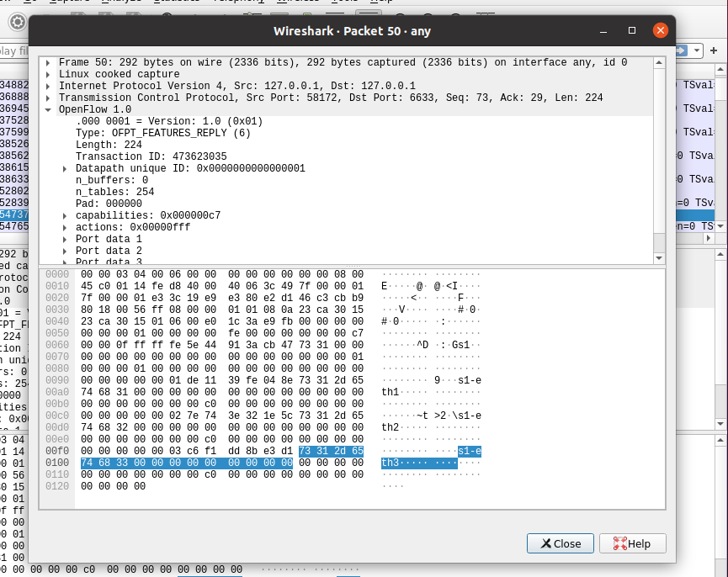Select the n_tables: 254 field
This screenshot has width=728, height=577.
(x=114, y=192)
